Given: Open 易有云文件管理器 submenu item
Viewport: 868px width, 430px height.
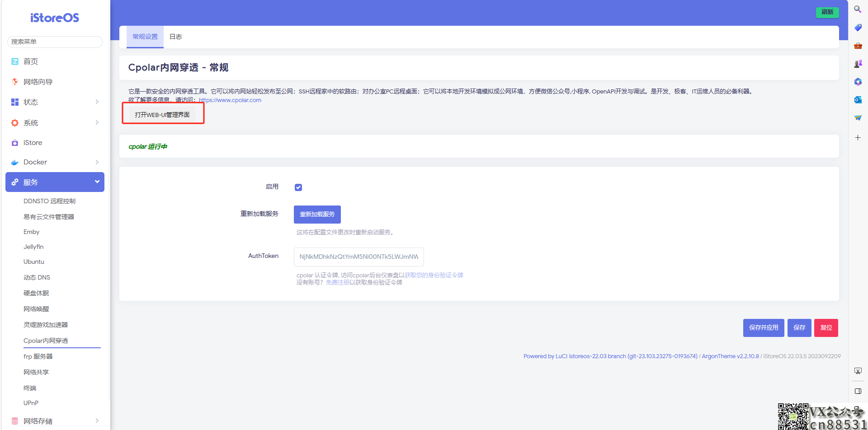Looking at the screenshot, I should (49, 217).
